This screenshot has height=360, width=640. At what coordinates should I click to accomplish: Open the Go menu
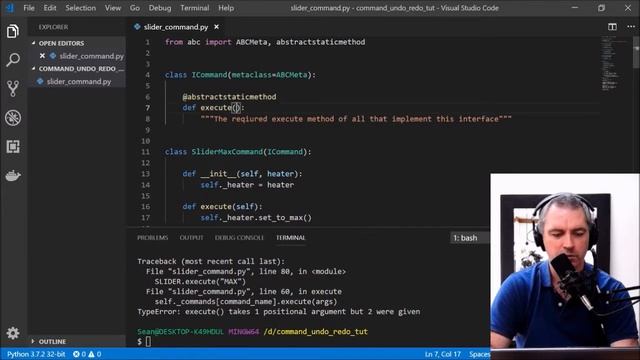click(135, 8)
